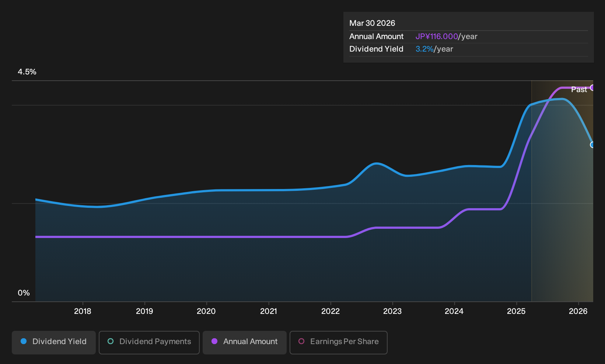The height and width of the screenshot is (364, 605).
Task: Select the 2022 axis label
Action: [331, 311]
